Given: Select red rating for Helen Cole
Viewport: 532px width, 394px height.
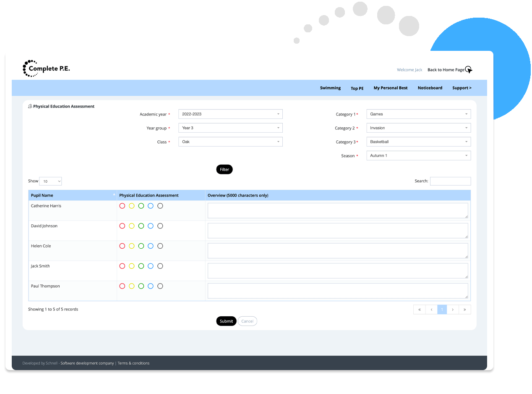Looking at the screenshot, I should coord(122,246).
